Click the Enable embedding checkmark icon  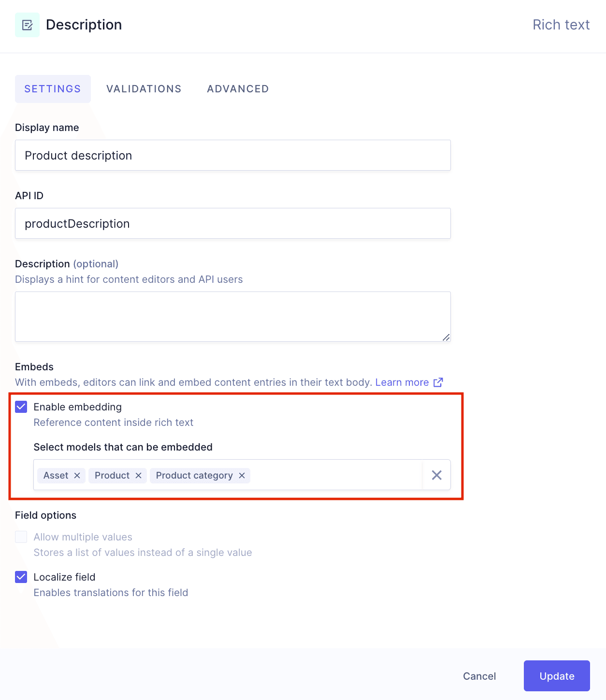click(x=21, y=407)
